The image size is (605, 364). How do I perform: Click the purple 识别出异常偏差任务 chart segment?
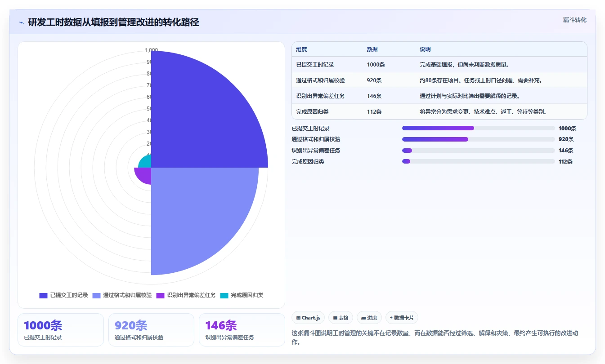click(144, 174)
